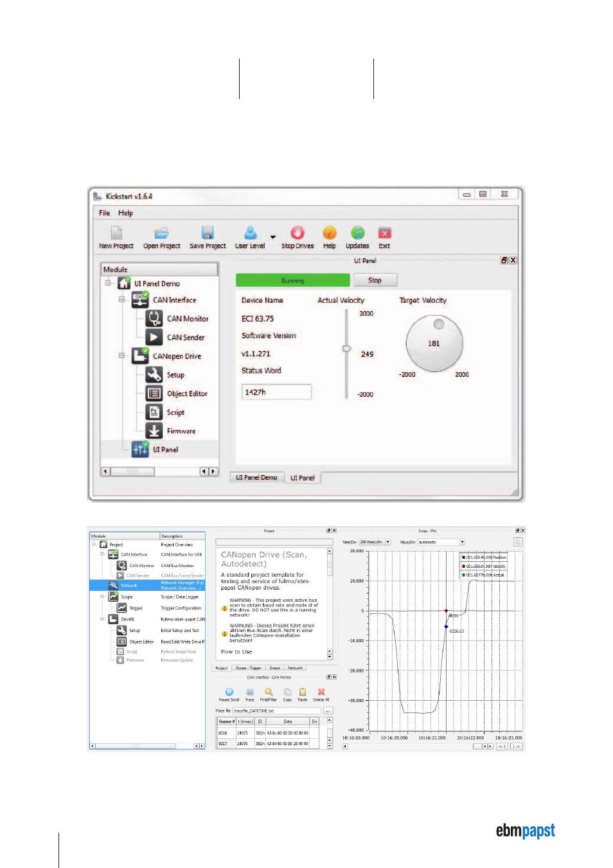Switch to UI Panel Demo bottom tab
This screenshot has width=613, height=868.
point(256,477)
